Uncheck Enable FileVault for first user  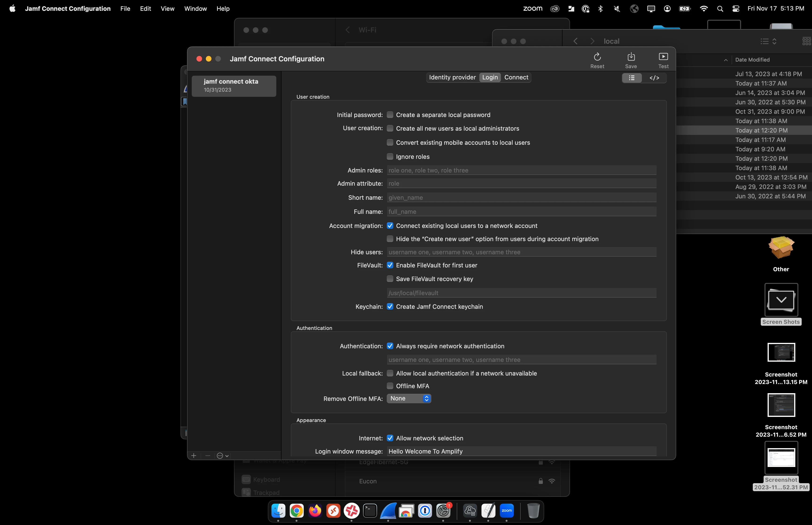[390, 265]
